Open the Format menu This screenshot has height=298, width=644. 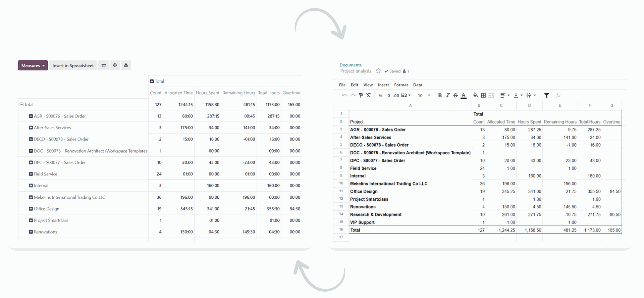(401, 85)
